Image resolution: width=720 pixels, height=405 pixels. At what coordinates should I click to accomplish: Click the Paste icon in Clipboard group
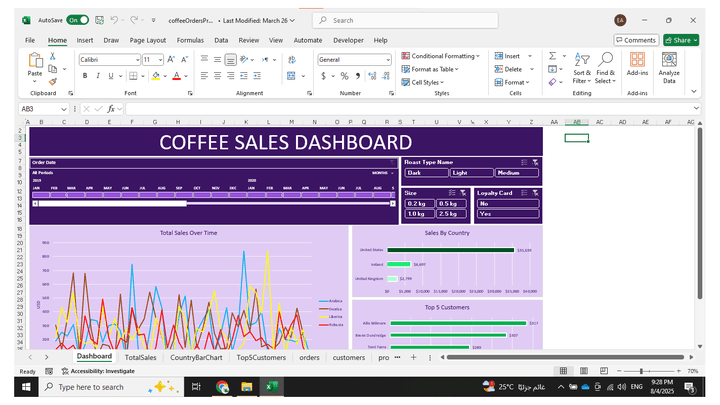click(x=35, y=63)
